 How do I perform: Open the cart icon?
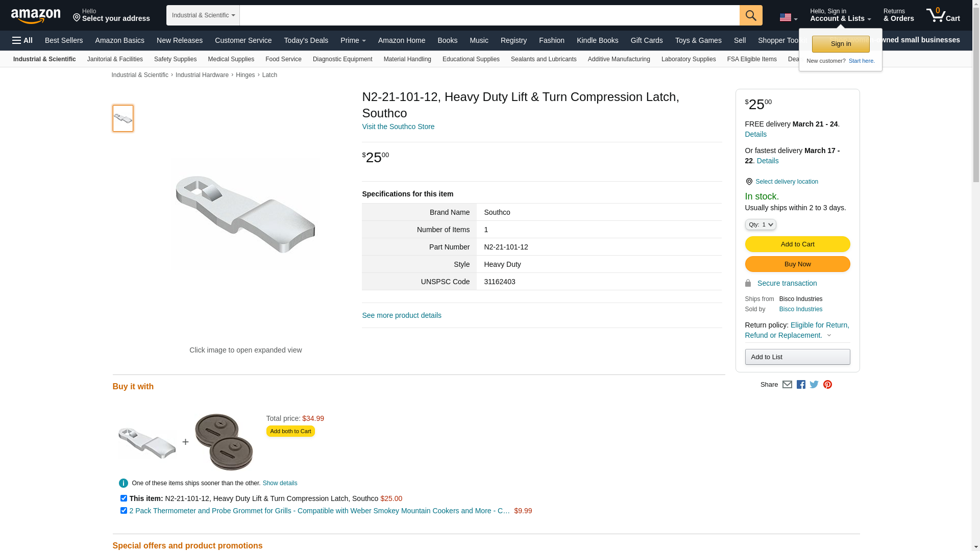pyautogui.click(x=943, y=15)
